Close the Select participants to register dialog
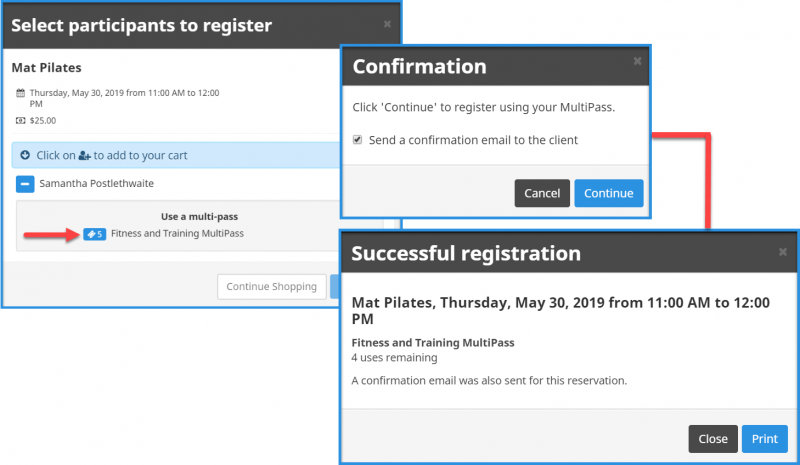Viewport: 800px width, 465px height. [387, 24]
